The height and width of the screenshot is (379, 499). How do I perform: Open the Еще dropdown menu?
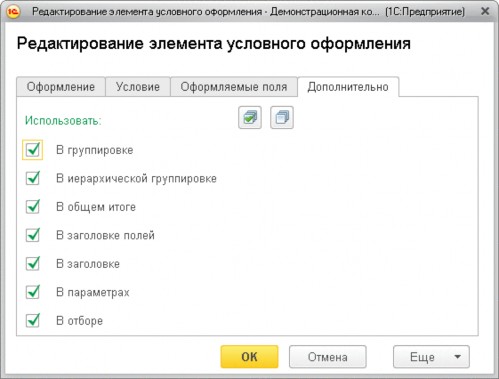[x=431, y=357]
